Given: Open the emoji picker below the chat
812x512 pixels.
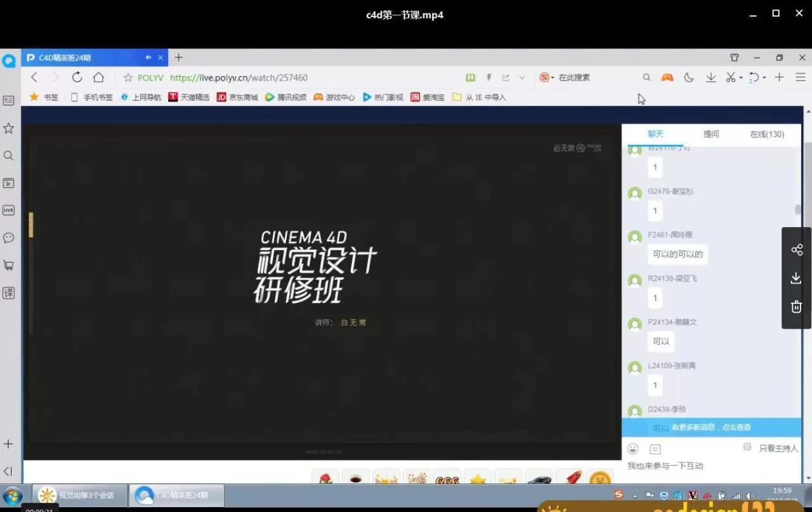Looking at the screenshot, I should point(632,449).
